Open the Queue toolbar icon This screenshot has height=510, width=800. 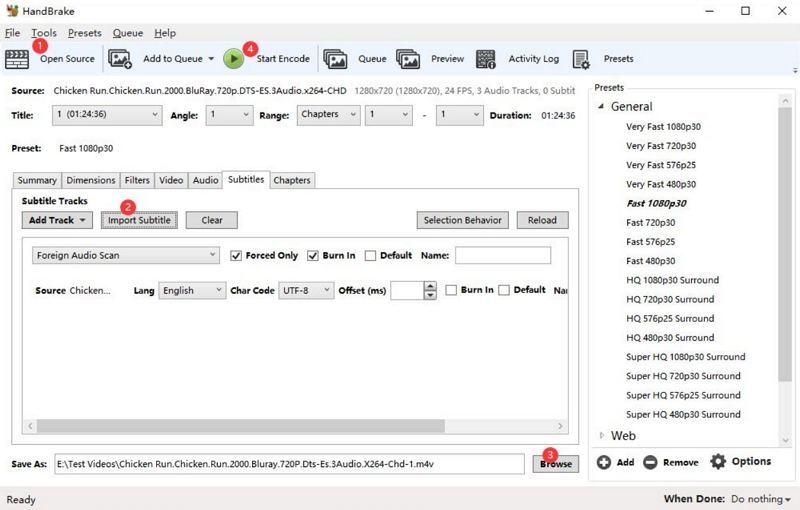335,59
